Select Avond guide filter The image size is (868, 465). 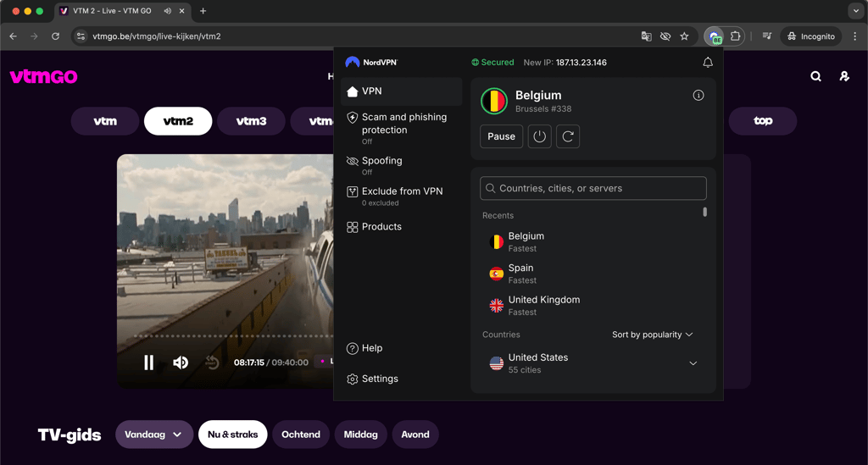[415, 435]
